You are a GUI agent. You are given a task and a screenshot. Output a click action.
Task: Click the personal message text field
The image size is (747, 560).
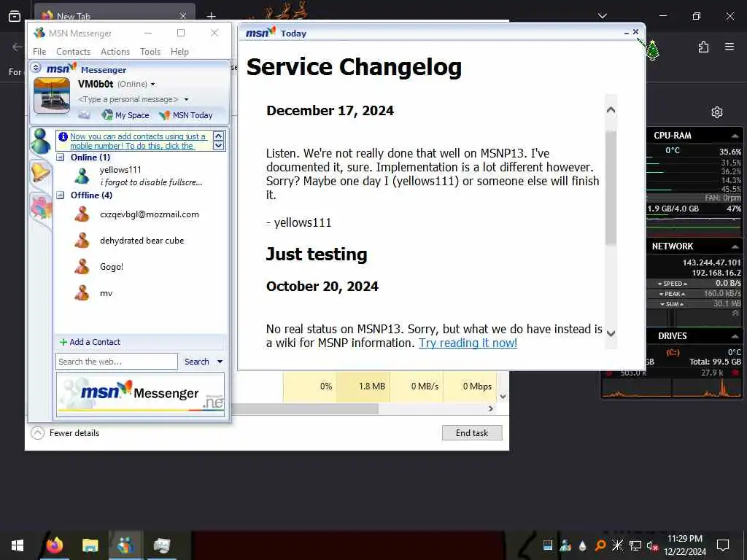coord(128,99)
